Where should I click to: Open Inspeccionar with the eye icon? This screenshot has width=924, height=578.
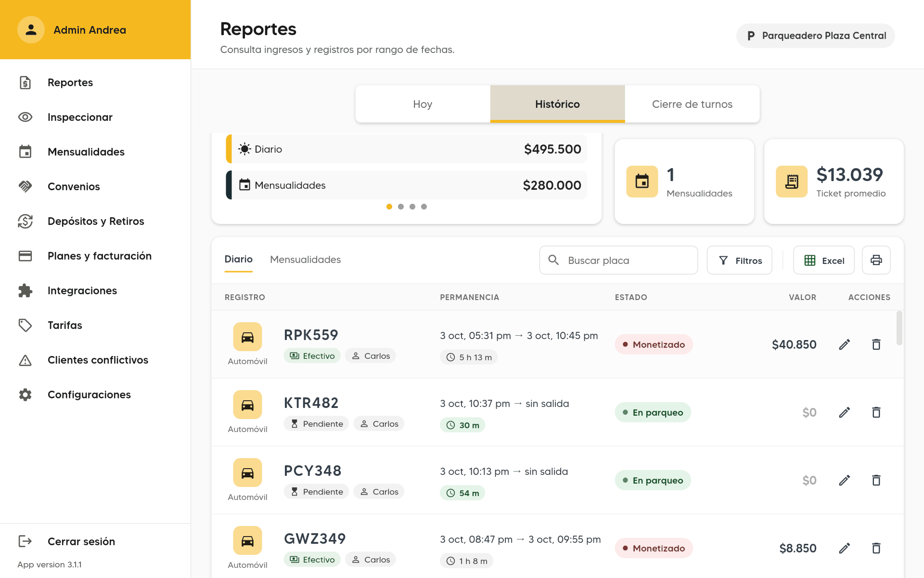click(25, 117)
